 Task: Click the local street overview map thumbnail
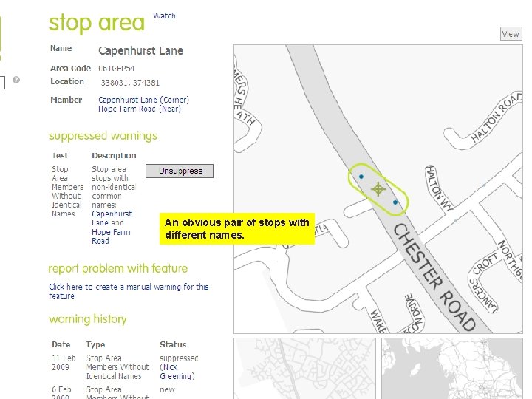(x=304, y=368)
